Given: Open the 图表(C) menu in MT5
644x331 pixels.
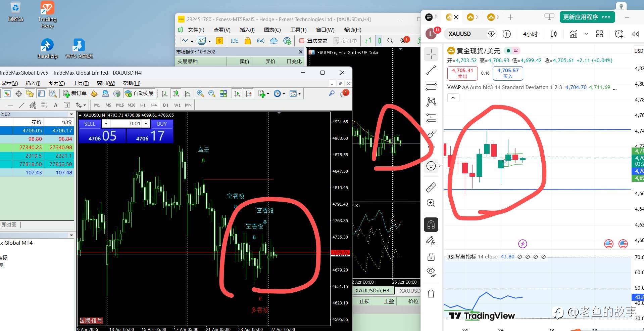Looking at the screenshot, I should pos(272,30).
